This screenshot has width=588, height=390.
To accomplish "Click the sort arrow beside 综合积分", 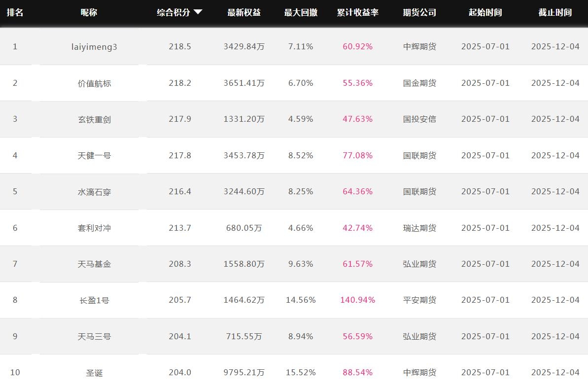I will click(x=198, y=12).
